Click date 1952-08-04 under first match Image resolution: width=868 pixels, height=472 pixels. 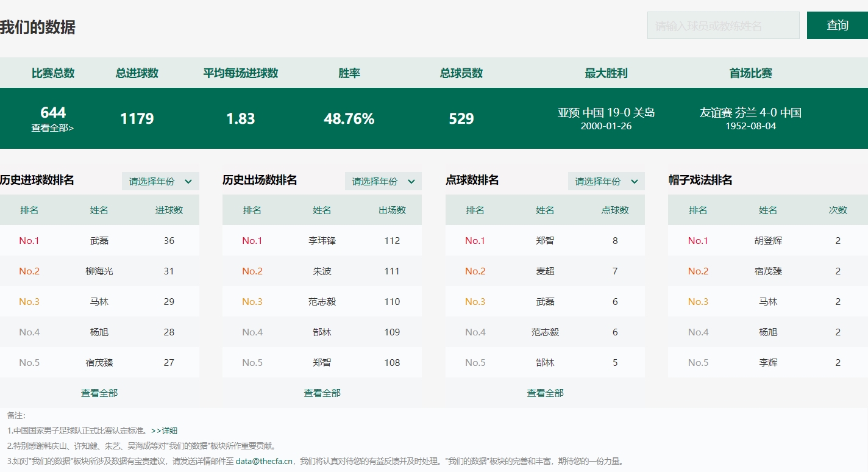(x=751, y=126)
